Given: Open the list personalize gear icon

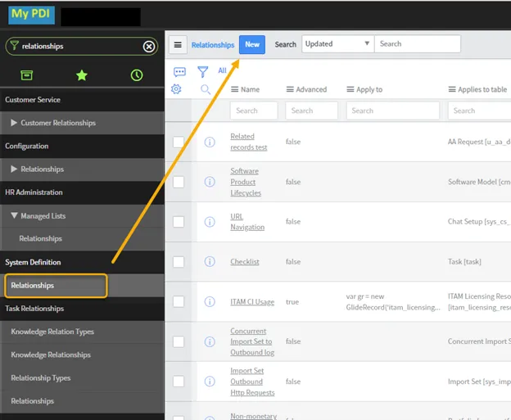Looking at the screenshot, I should (x=177, y=88).
